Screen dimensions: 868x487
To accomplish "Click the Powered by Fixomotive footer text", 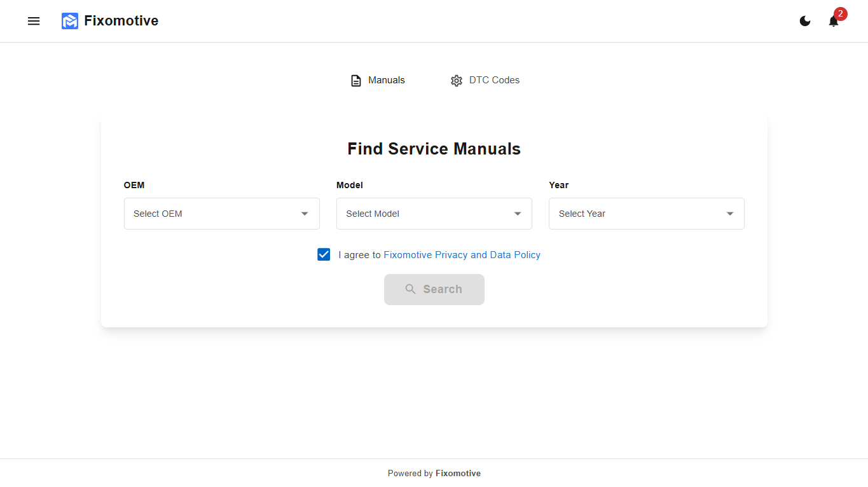I will (434, 473).
